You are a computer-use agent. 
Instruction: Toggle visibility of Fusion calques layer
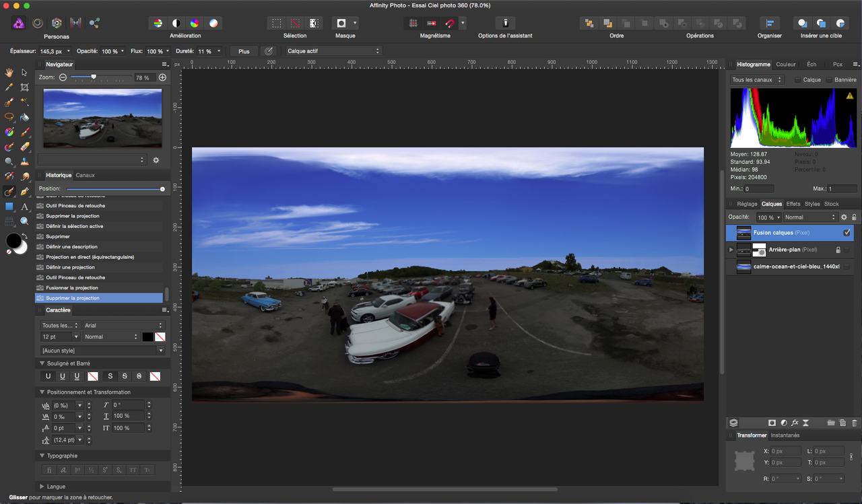(847, 233)
